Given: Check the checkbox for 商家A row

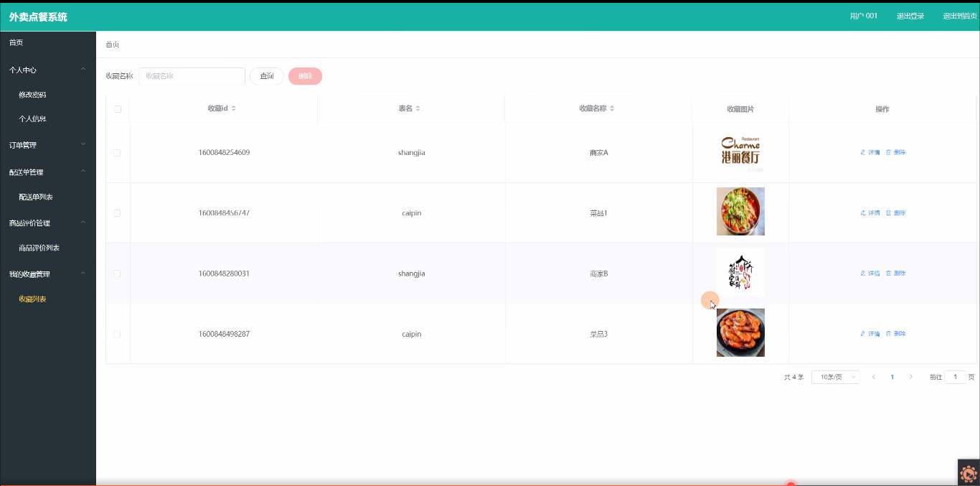Looking at the screenshot, I should (117, 153).
